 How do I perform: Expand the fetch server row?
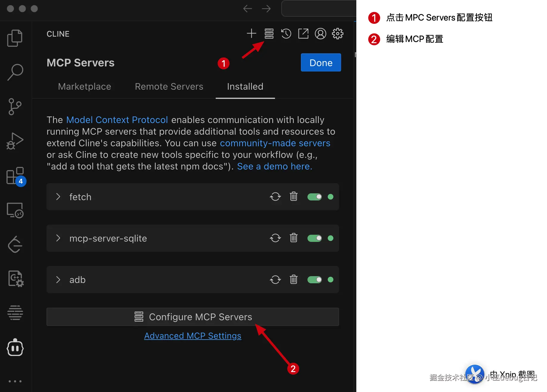point(58,197)
